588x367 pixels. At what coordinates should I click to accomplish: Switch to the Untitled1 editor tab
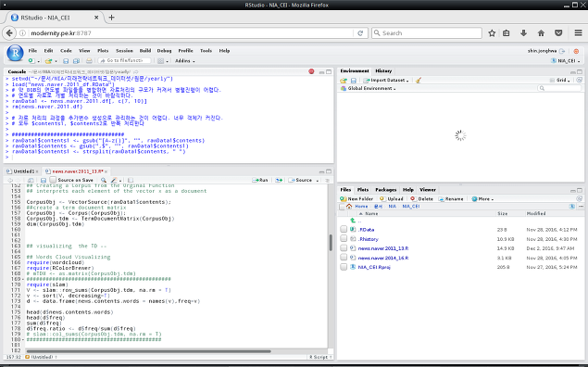pyautogui.click(x=23, y=171)
